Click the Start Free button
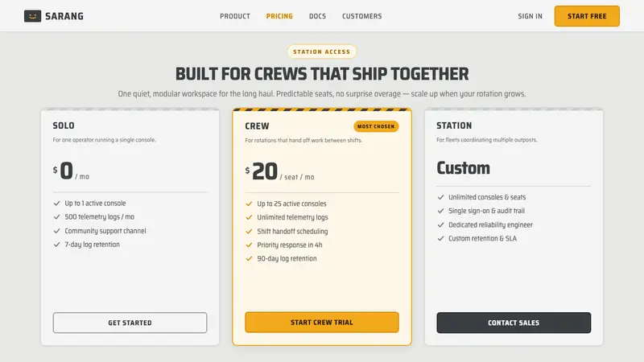This screenshot has width=644, height=362. coord(587,16)
